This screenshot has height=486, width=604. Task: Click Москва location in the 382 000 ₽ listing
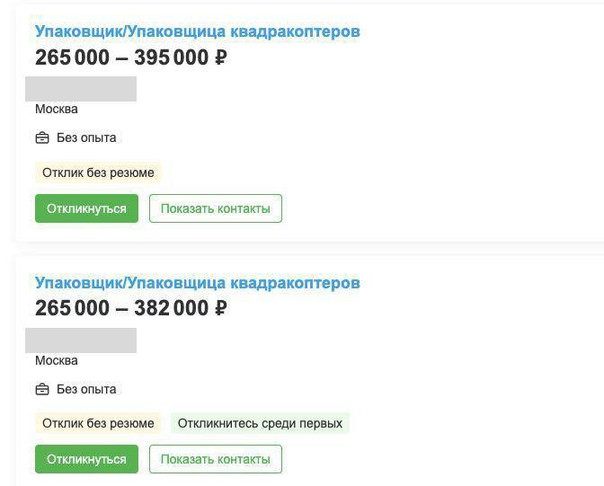tap(57, 360)
